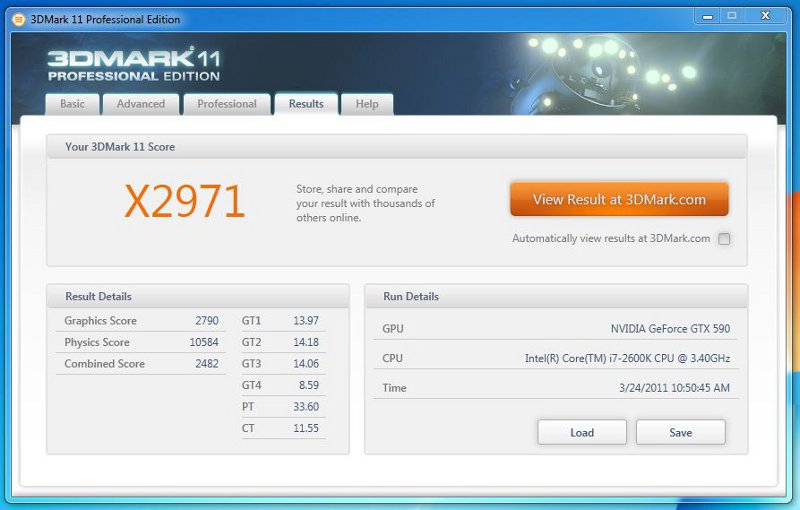Click the GT2 value 14.18

point(306,342)
